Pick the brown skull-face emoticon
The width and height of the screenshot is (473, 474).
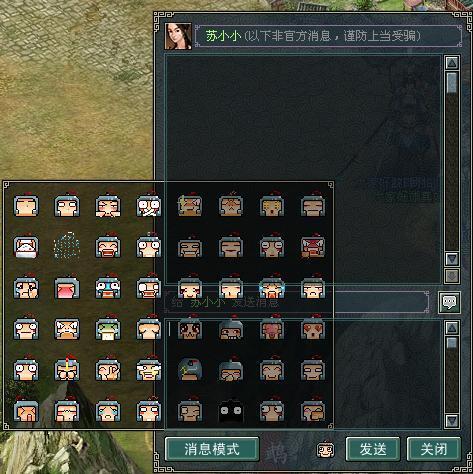pos(190,329)
